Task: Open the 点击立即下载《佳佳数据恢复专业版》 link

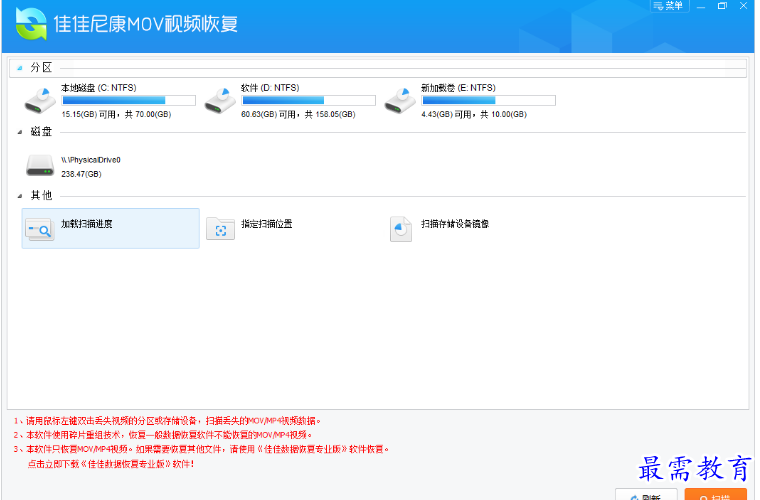Action: [111, 464]
